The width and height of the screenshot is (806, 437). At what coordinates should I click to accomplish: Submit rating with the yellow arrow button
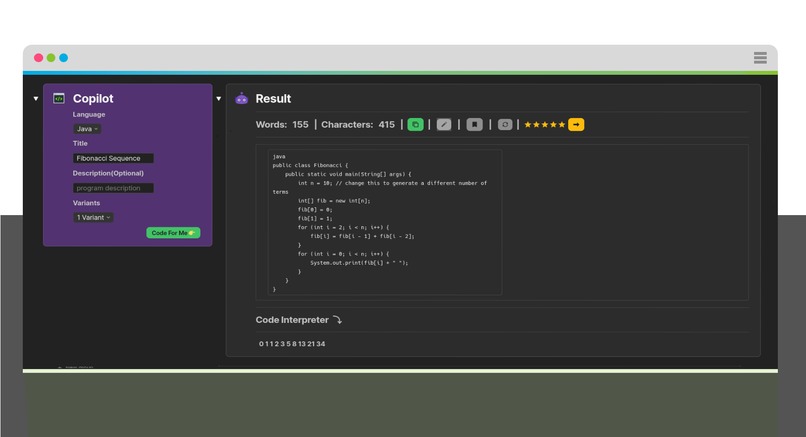pos(576,124)
